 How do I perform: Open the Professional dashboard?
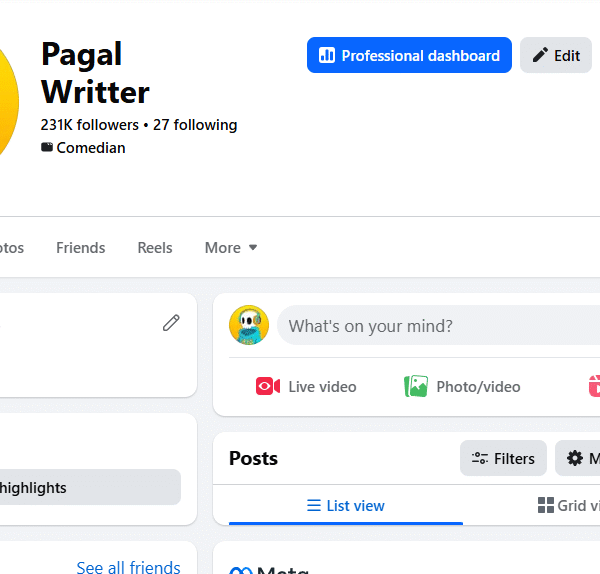[409, 56]
